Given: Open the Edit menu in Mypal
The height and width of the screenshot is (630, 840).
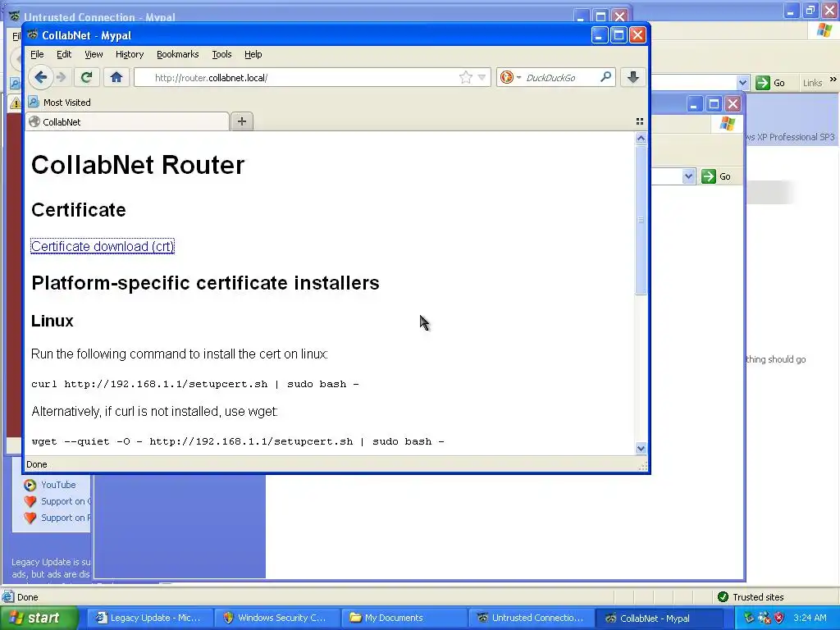Looking at the screenshot, I should point(64,54).
